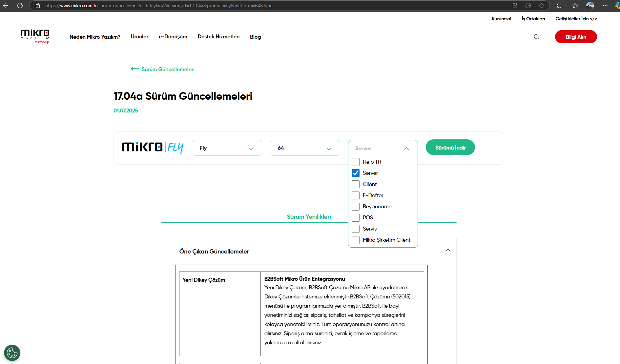Image resolution: width=620 pixels, height=364 pixels.
Task: Click the site lock icon in address bar
Action: 38,6
